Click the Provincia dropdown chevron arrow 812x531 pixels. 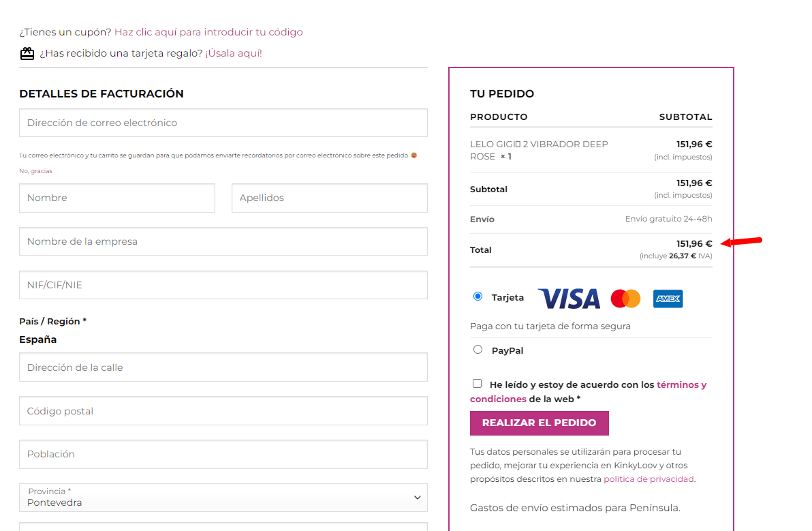(x=418, y=498)
